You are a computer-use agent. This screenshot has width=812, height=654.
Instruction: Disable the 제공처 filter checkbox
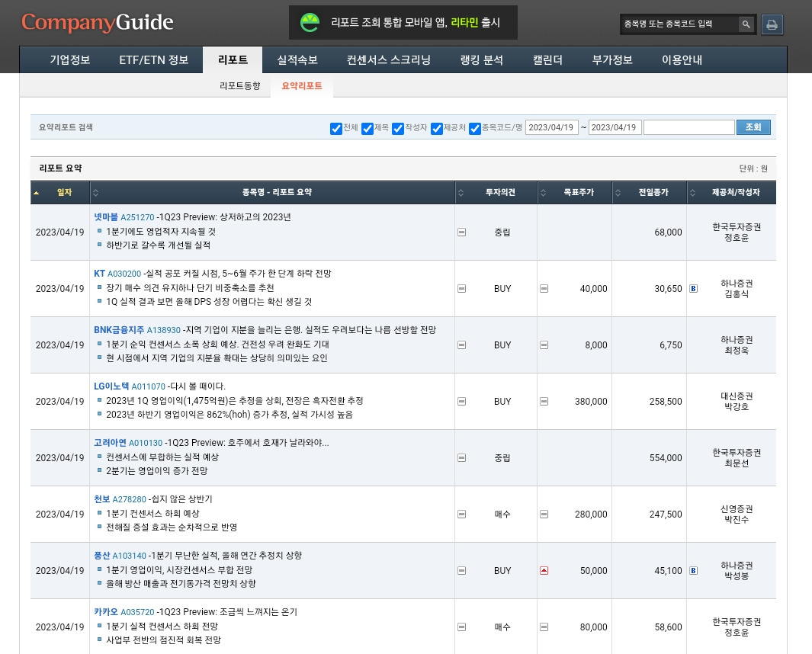coord(436,128)
